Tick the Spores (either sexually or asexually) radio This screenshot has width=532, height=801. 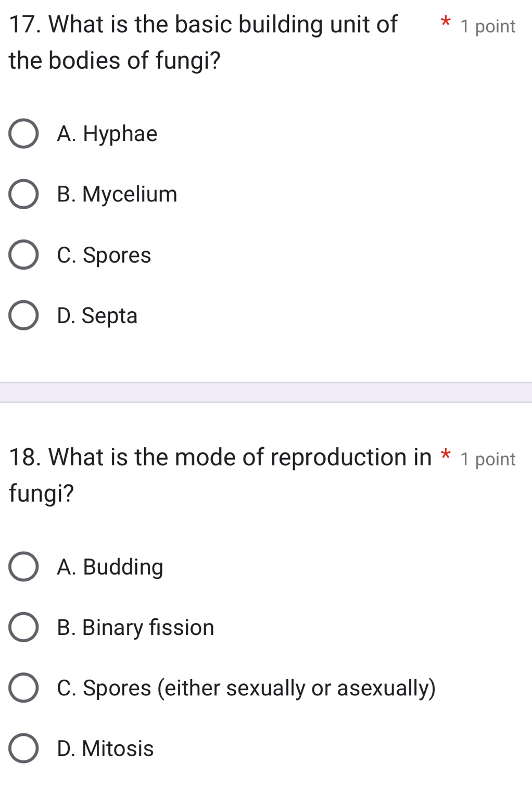(23, 688)
